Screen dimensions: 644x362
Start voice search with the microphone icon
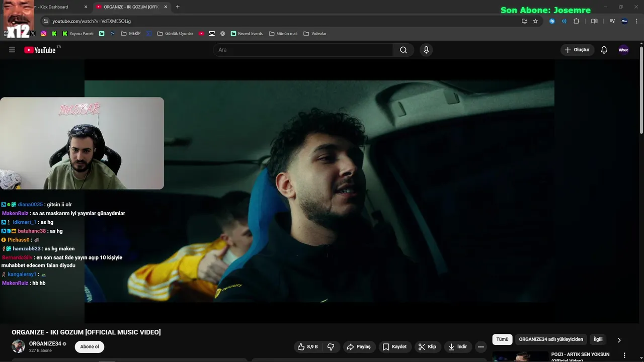426,50
